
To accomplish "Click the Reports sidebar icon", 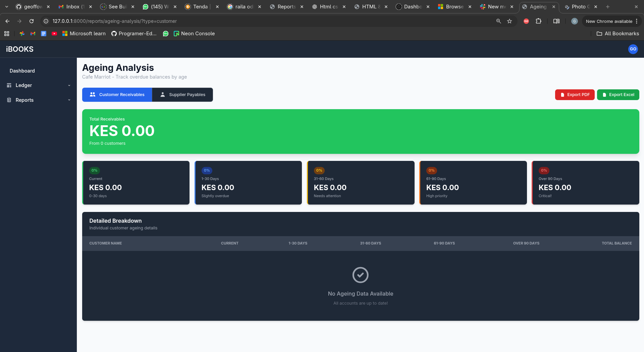I will click(8, 100).
